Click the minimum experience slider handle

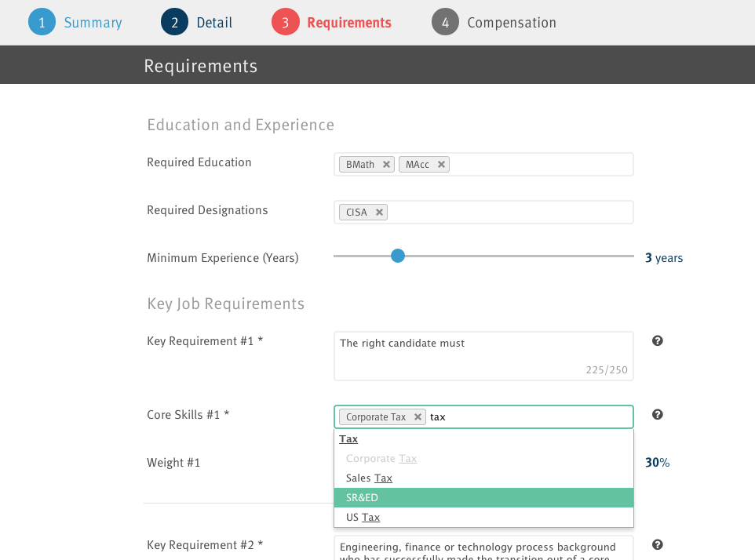pyautogui.click(x=398, y=256)
